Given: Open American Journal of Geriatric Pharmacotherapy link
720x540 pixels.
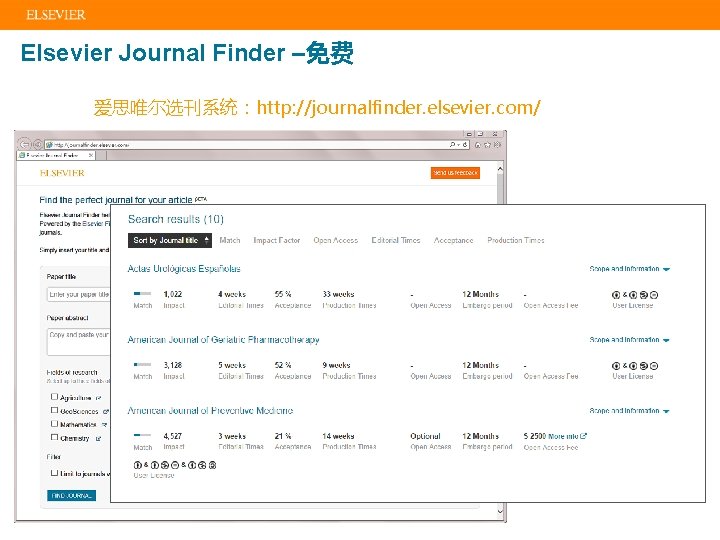Looking at the screenshot, I should pos(223,340).
